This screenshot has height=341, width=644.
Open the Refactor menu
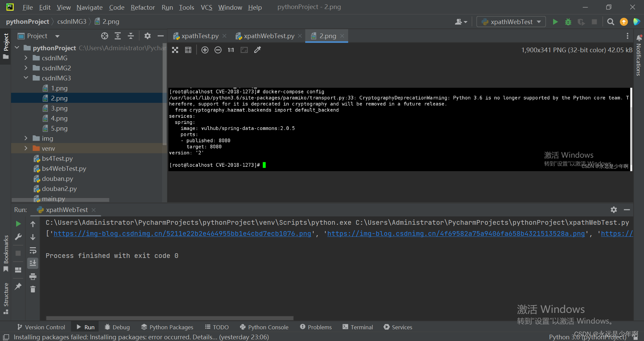coord(143,7)
